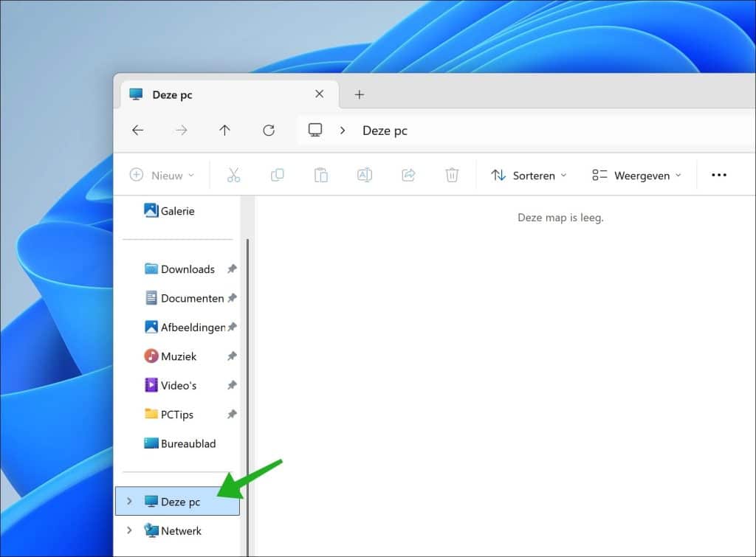The image size is (756, 557).
Task: Show more options via three-dots button
Action: click(718, 176)
